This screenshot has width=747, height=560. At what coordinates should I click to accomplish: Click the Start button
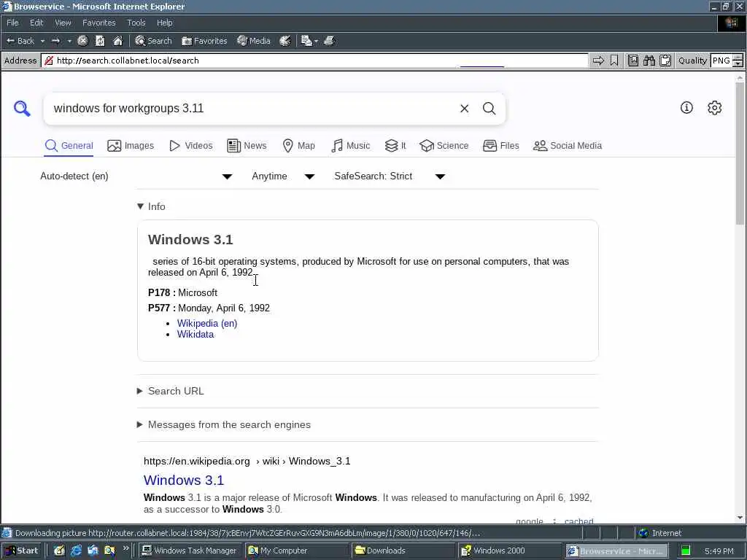point(21,551)
